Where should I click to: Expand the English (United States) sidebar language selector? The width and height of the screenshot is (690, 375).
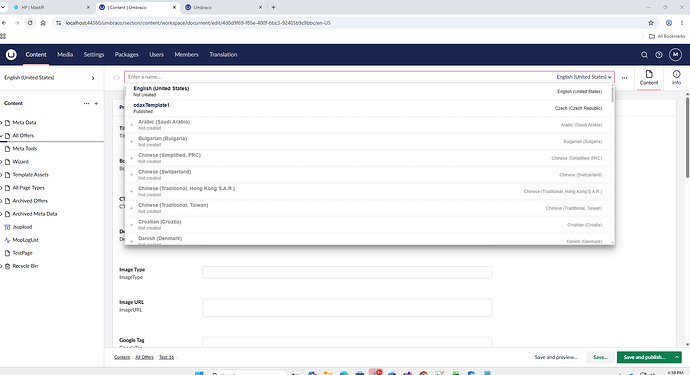coord(93,78)
